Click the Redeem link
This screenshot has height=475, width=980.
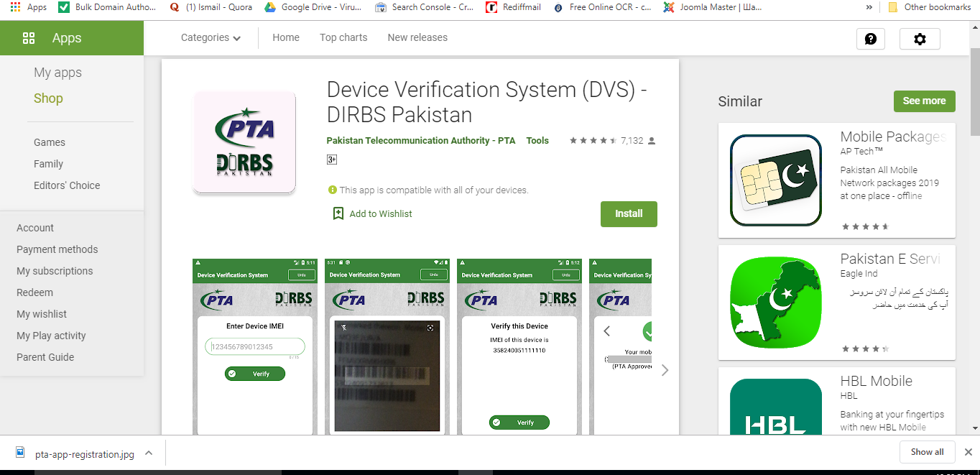coord(35,292)
